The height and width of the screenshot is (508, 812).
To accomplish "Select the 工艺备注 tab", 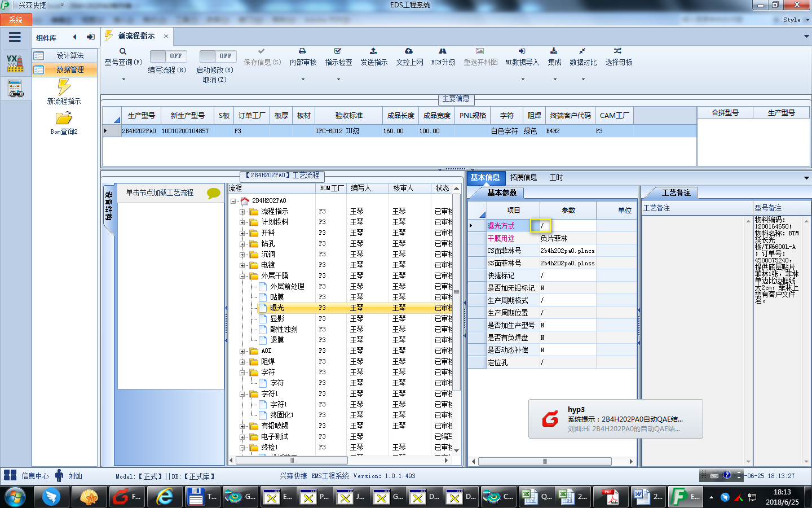I will 676,192.
